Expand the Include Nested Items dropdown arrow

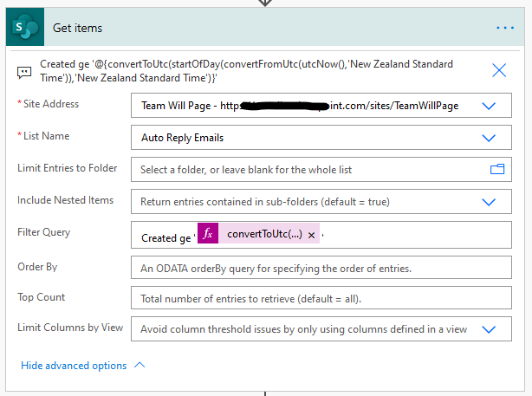[x=489, y=202]
